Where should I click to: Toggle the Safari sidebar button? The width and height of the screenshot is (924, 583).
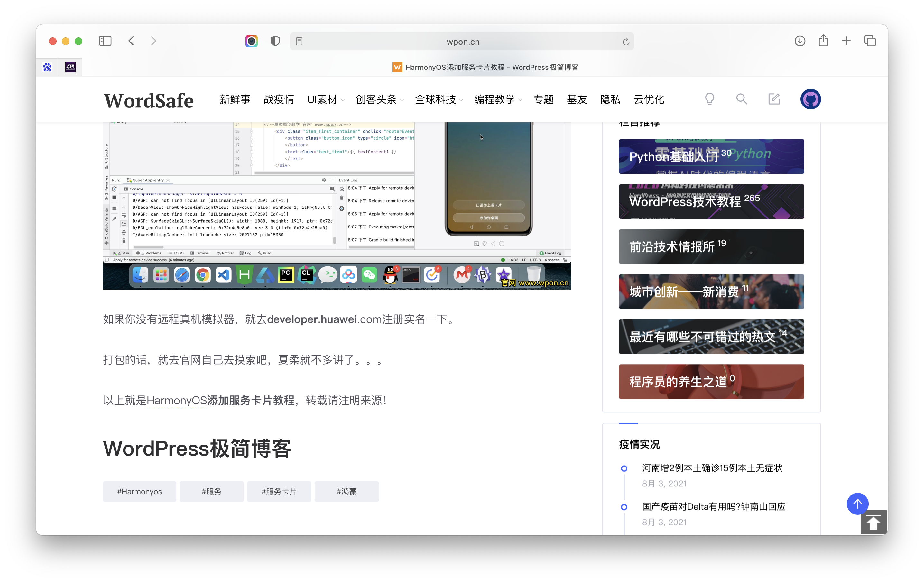point(105,41)
